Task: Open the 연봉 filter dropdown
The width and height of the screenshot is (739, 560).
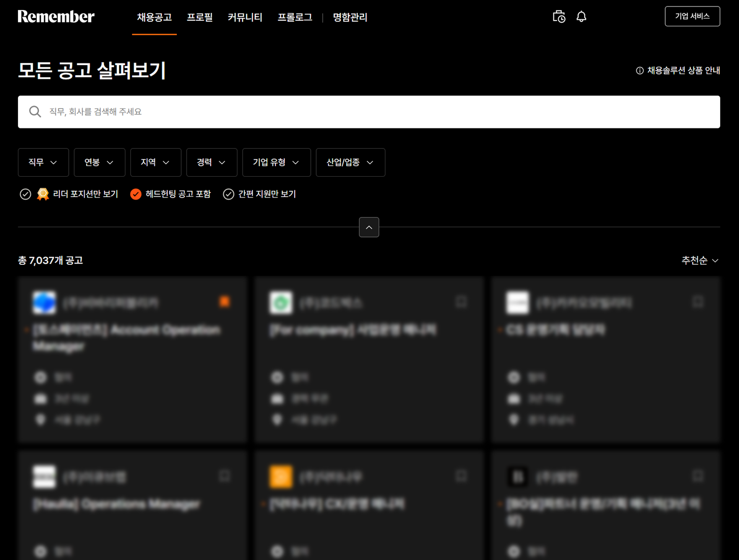Action: (x=100, y=162)
